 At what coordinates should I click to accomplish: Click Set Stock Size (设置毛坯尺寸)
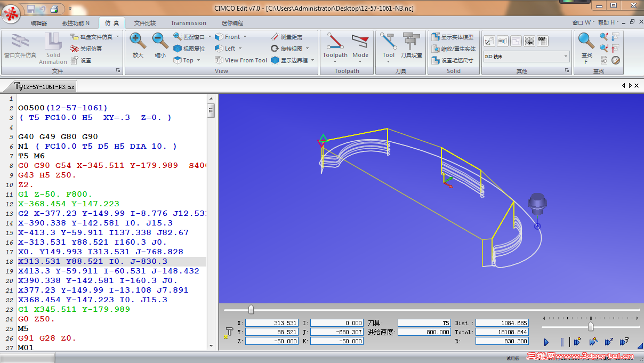pos(452,60)
